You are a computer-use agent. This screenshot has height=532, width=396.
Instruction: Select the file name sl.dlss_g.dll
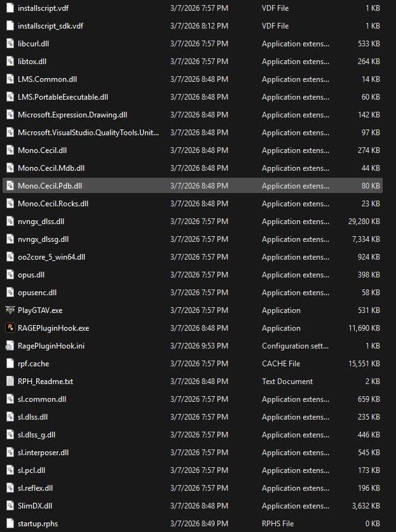36,435
